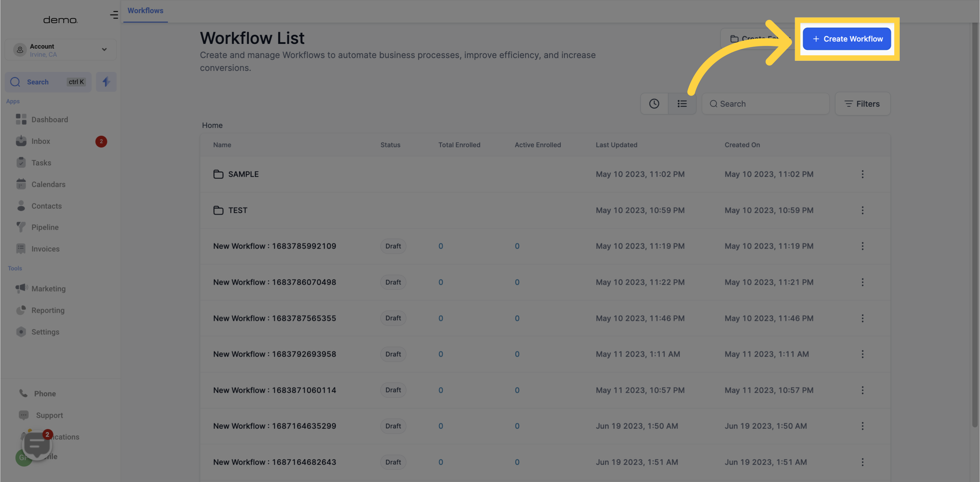Open Calendars in the sidebar
Image resolution: width=980 pixels, height=482 pixels.
pyautogui.click(x=48, y=184)
